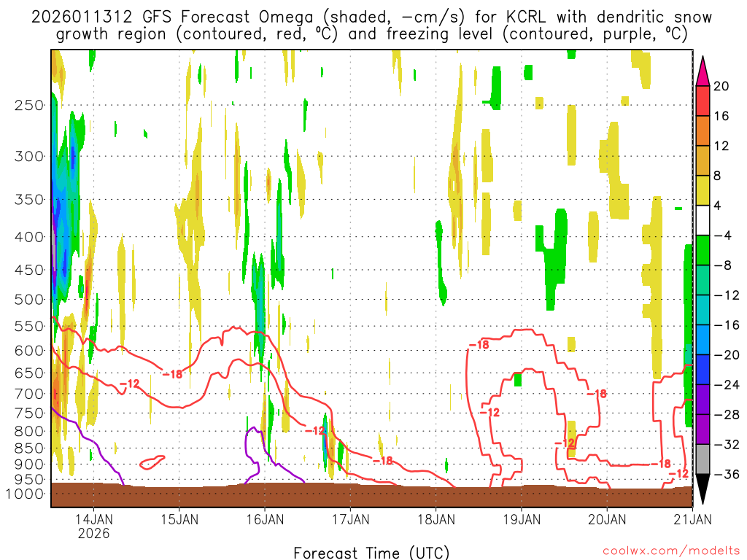
Task: Click the 1000 pressure level label
Action: point(25,494)
